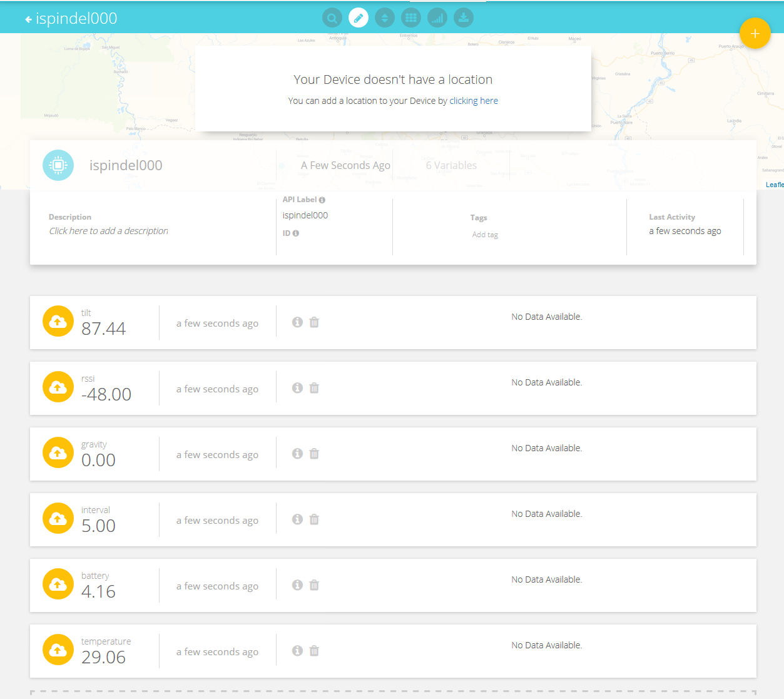Delete the tilt variable with trash icon
This screenshot has width=784, height=699.
[314, 322]
